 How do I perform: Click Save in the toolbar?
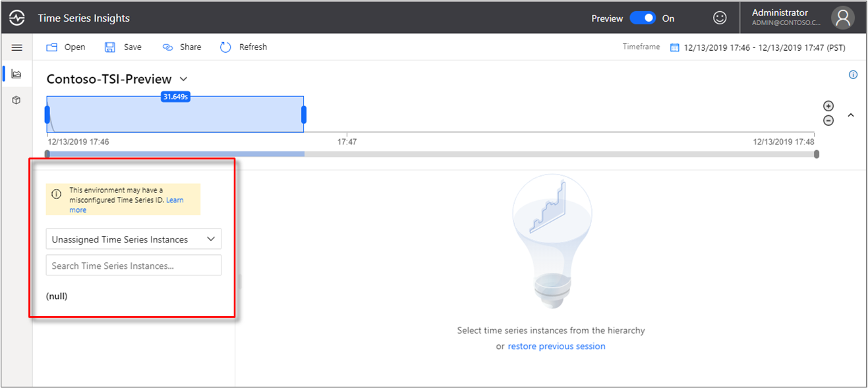pyautogui.click(x=123, y=47)
